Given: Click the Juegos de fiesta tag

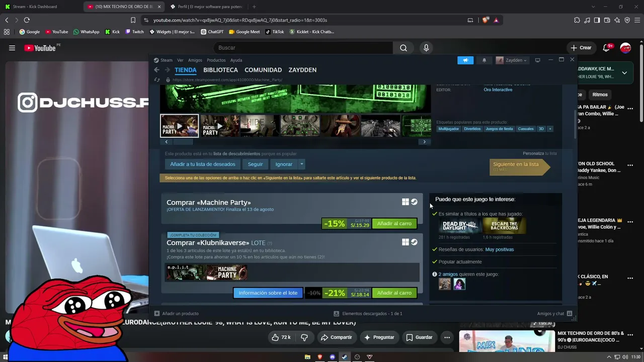Looking at the screenshot, I should pos(499,129).
